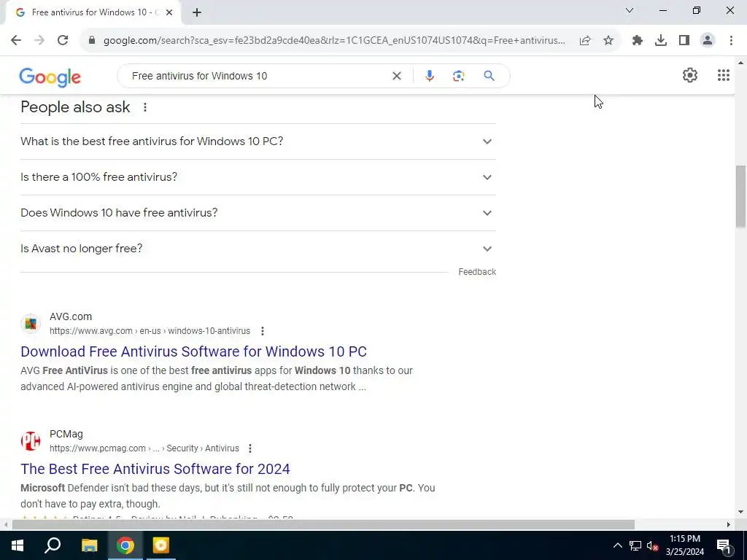Click the avg.com windows-10-antivirus URL breadcrumb

[x=150, y=331]
